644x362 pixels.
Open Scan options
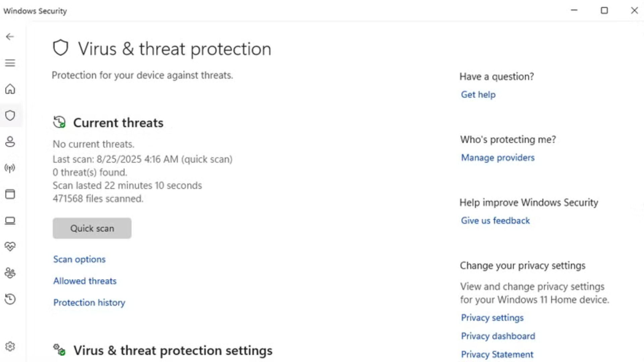(79, 259)
